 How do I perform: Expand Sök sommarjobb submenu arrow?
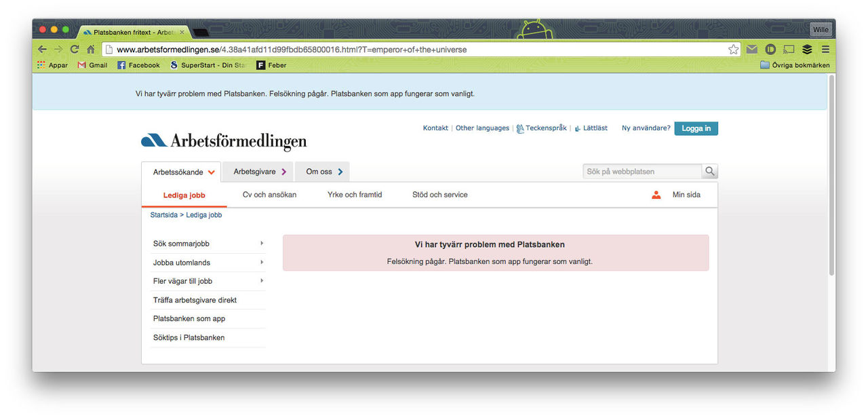262,244
